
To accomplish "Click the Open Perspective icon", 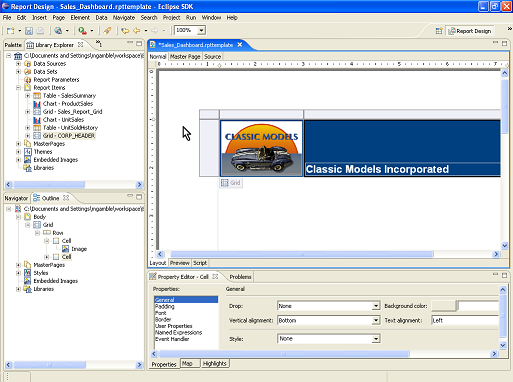I will click(439, 31).
